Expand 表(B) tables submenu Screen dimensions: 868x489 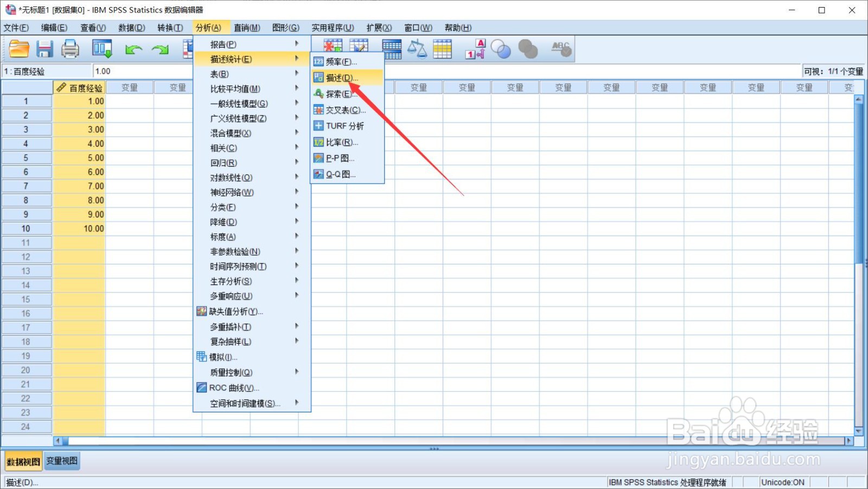(252, 74)
